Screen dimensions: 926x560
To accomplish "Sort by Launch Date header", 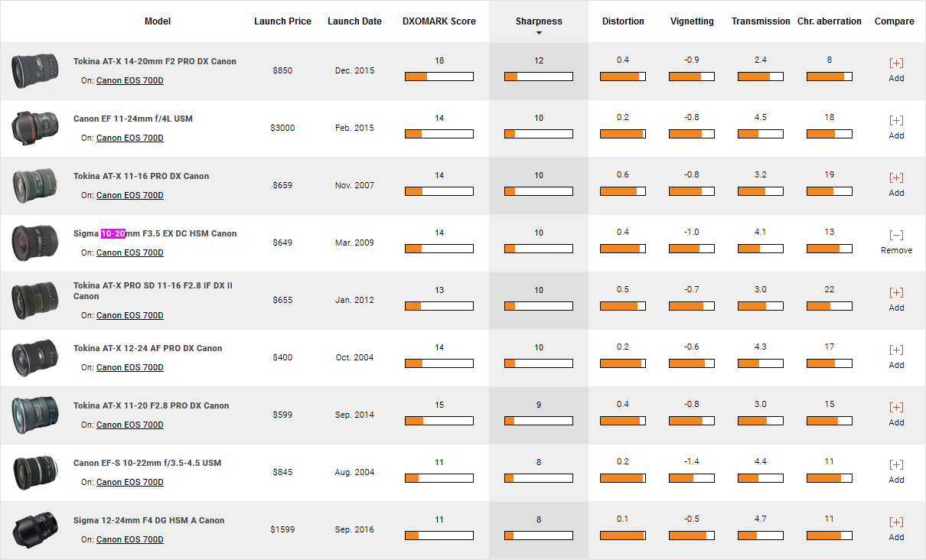I will (354, 21).
